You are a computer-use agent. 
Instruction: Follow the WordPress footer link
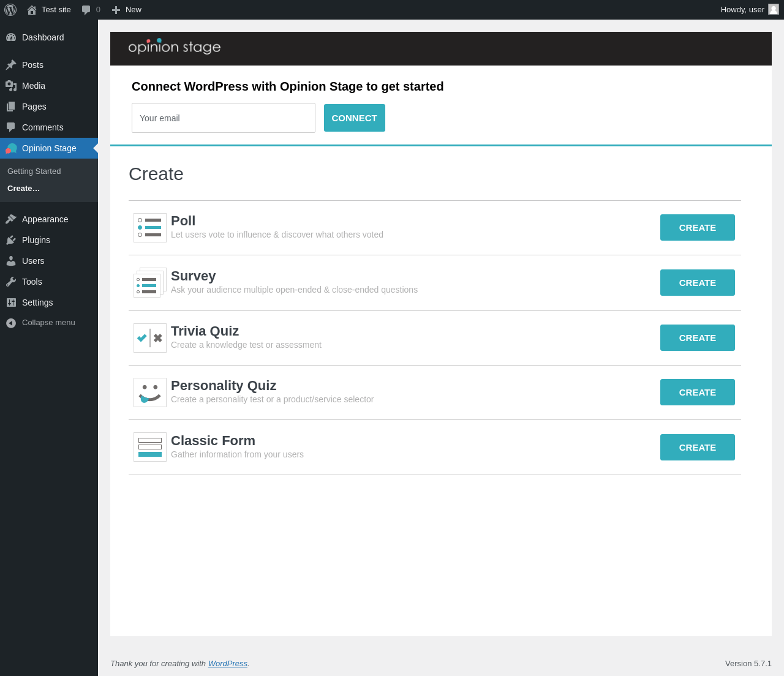pos(228,664)
